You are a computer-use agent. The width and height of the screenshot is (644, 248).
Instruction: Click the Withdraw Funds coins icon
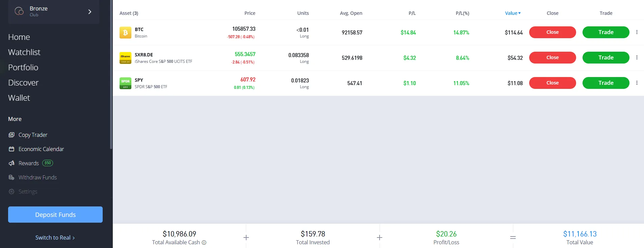pyautogui.click(x=11, y=177)
